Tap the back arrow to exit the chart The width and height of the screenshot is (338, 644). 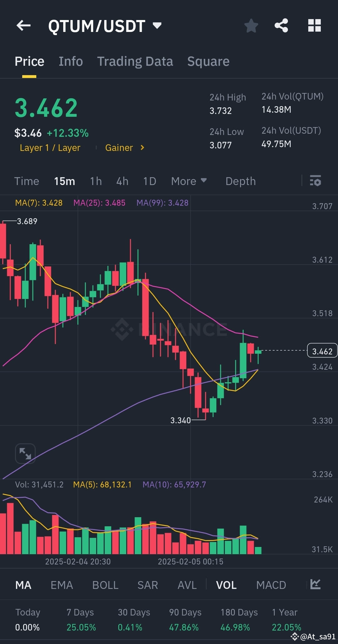click(x=23, y=26)
